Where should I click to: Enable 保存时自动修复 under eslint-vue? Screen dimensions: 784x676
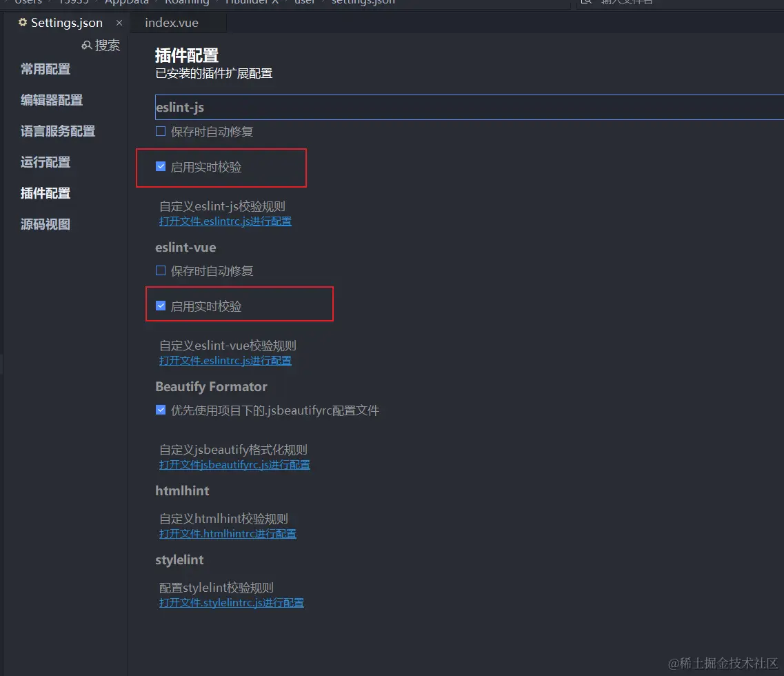pyautogui.click(x=161, y=270)
